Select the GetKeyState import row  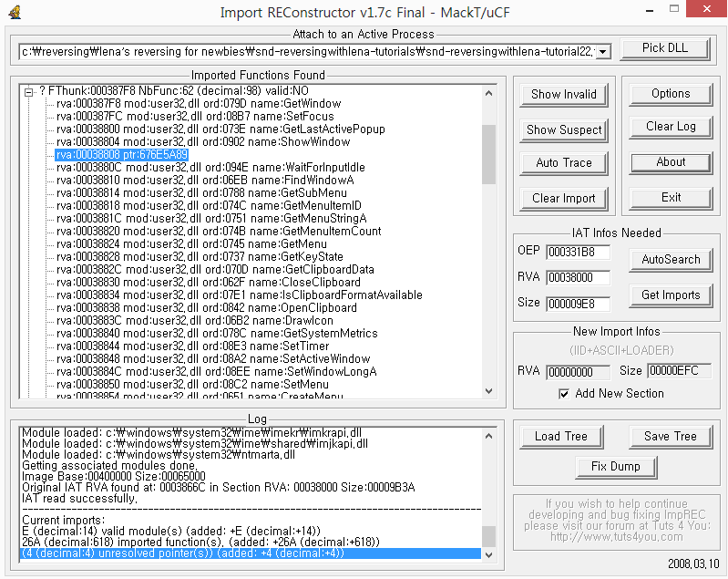[x=200, y=257]
